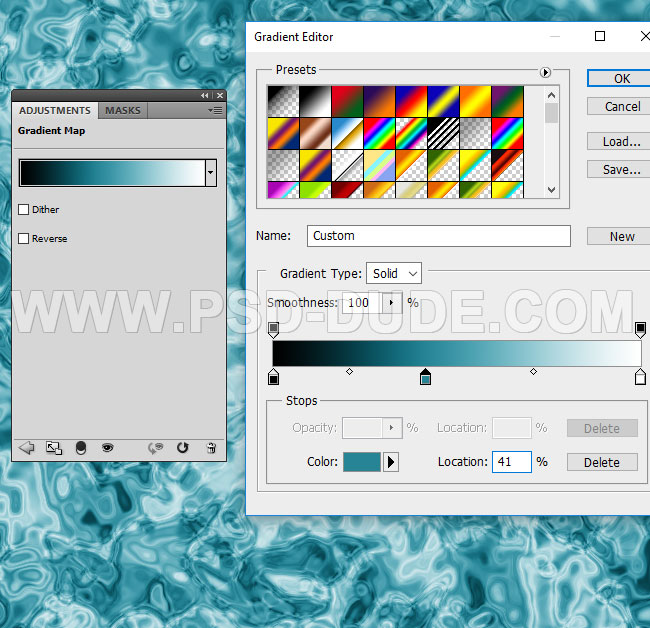Image resolution: width=650 pixels, height=628 pixels.
Task: Maximize the Gradient Editor window
Action: [600, 36]
